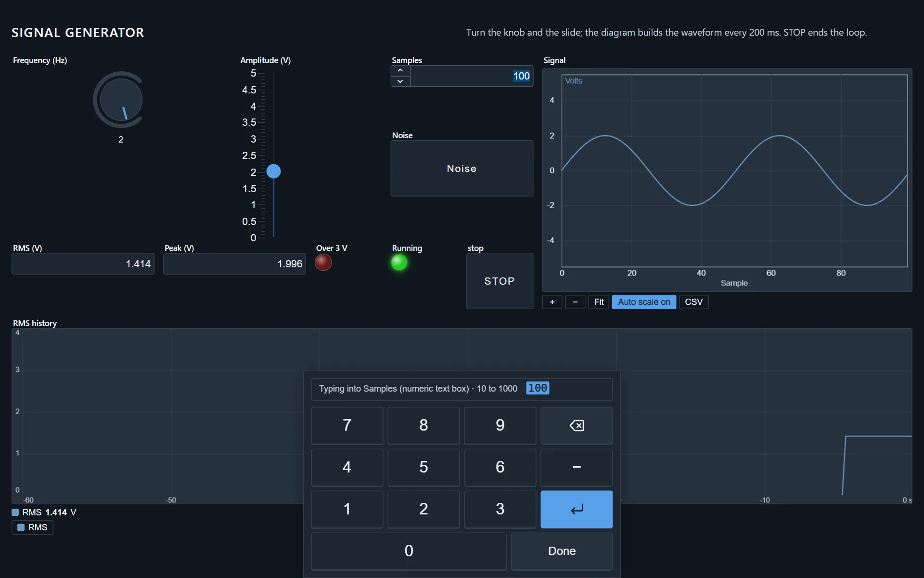Tap keypad digit 7

(347, 425)
